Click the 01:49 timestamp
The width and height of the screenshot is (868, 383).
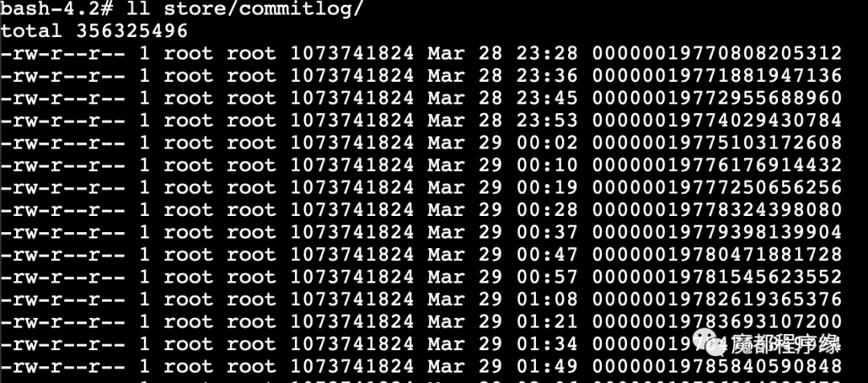547,366
